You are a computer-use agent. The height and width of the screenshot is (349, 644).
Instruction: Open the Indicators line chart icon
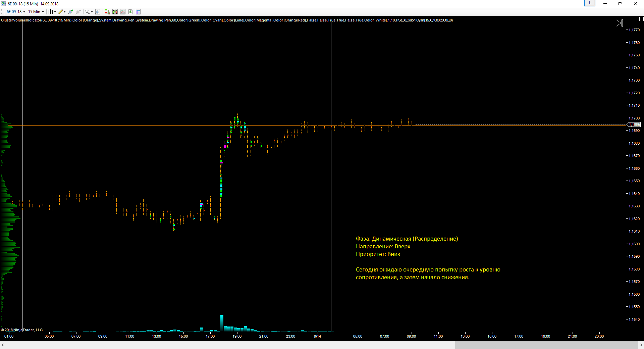[123, 12]
